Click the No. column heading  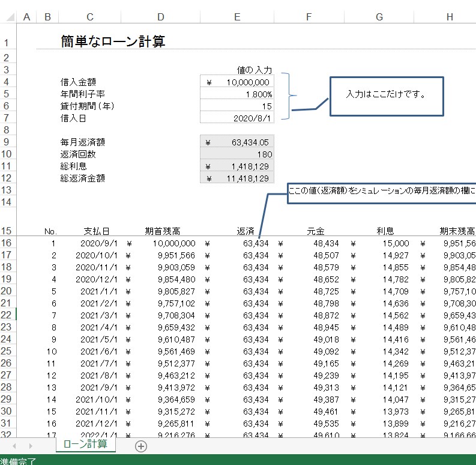click(x=50, y=231)
